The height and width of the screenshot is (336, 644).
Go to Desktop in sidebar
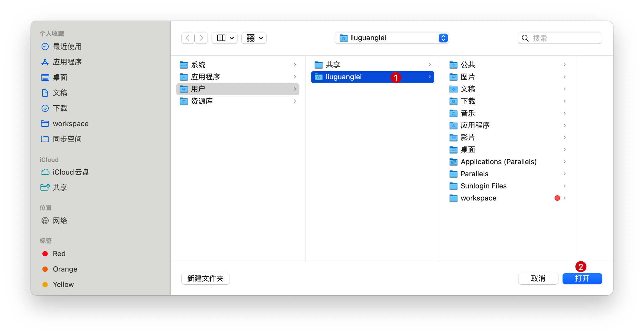point(60,77)
